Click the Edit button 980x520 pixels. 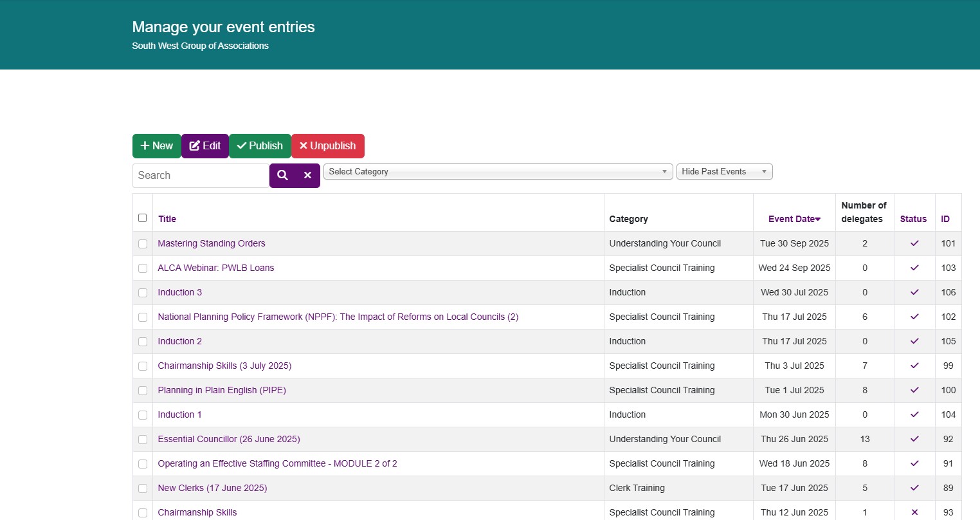(205, 146)
